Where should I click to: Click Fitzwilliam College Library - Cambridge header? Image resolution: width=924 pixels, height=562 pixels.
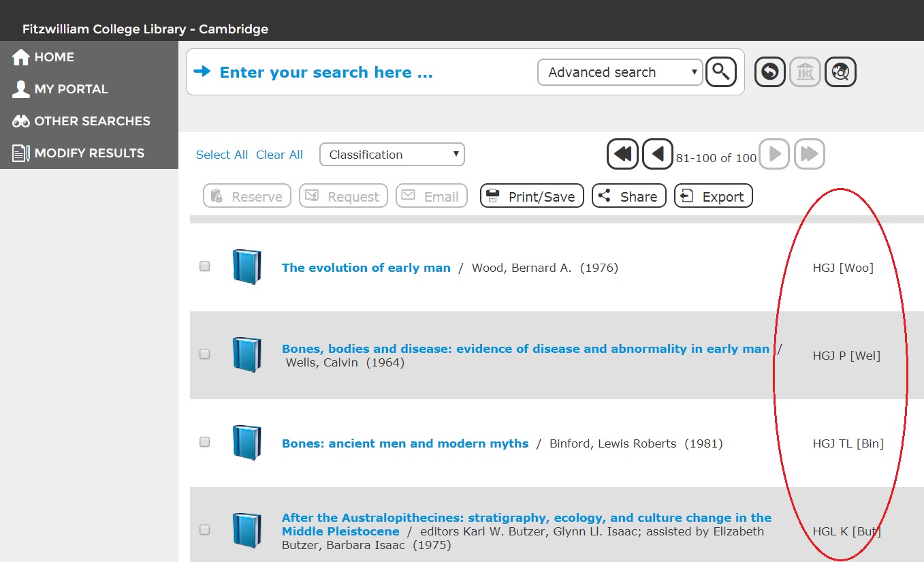(145, 29)
